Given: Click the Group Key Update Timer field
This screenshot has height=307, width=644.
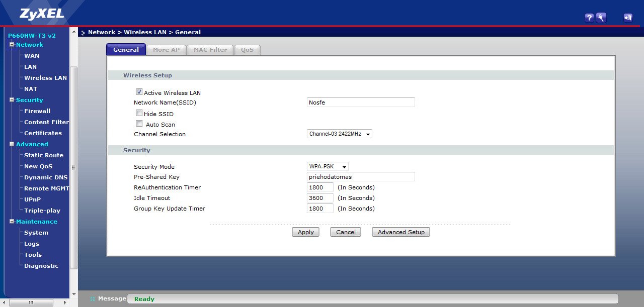Looking at the screenshot, I should 320,209.
